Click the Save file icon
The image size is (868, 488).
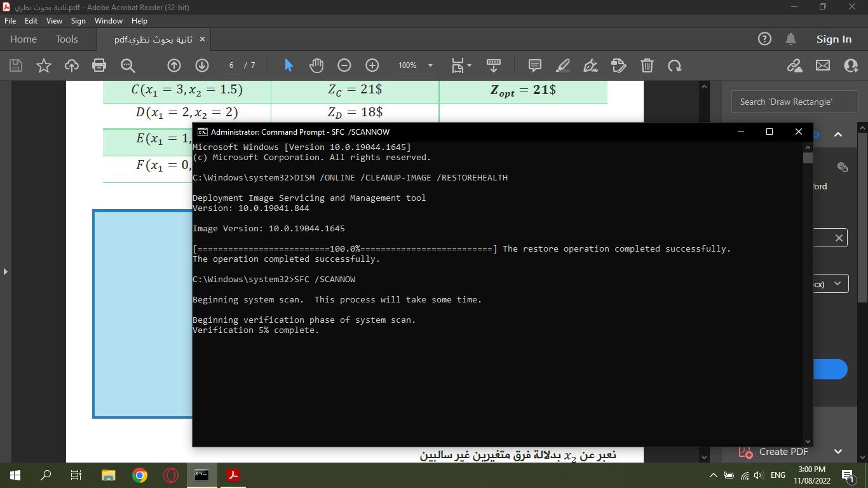[x=16, y=65]
